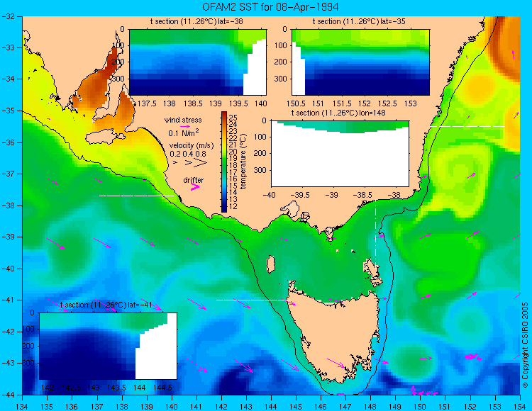Screen dimensions: 532x411
Task: Click colorbar value 12
Action: [233, 206]
